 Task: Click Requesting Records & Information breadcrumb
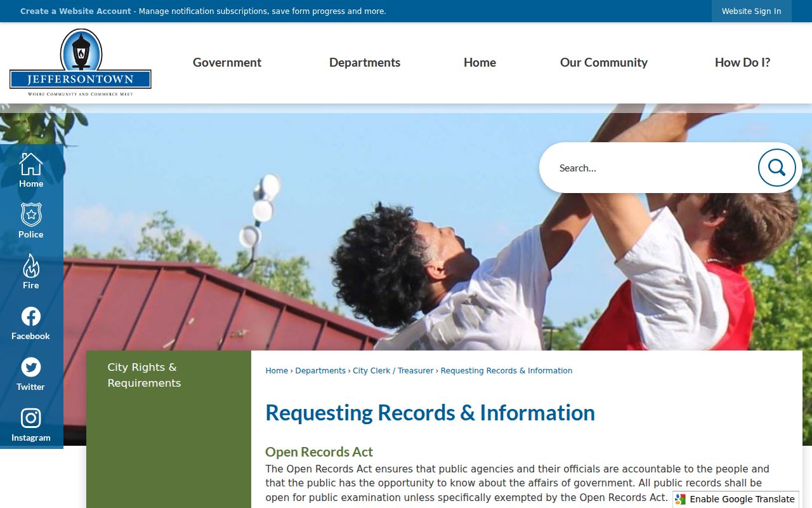[x=506, y=371]
